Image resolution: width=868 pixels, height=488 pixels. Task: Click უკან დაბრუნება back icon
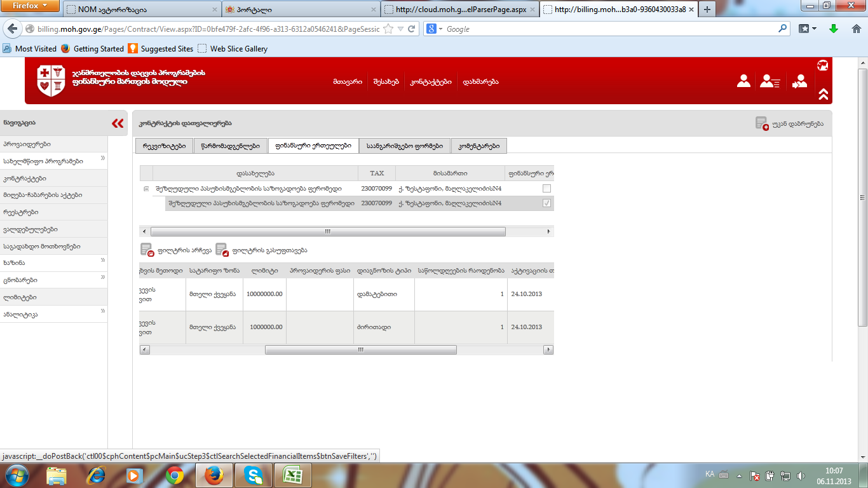pyautogui.click(x=762, y=123)
